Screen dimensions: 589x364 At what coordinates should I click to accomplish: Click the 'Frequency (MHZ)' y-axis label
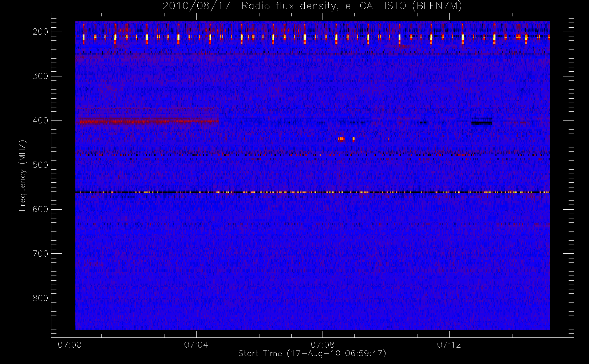[x=23, y=175]
